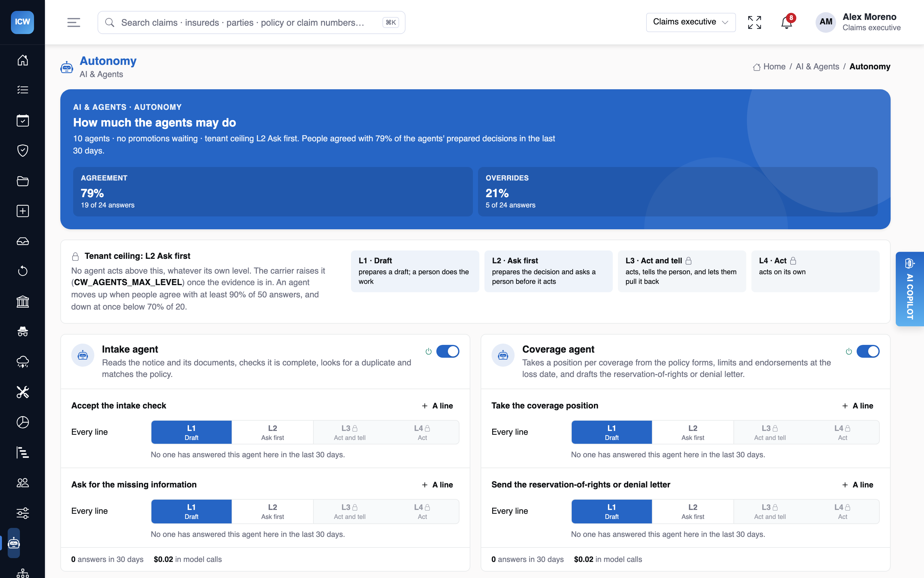
Task: Click the Intake agent robot icon
Action: coord(83,355)
